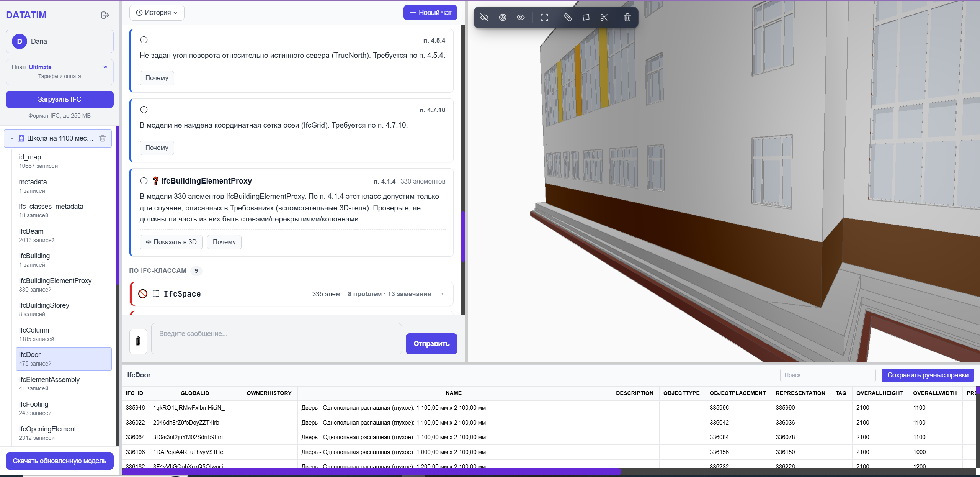Select the section plane rectangle tool

[x=586, y=17]
